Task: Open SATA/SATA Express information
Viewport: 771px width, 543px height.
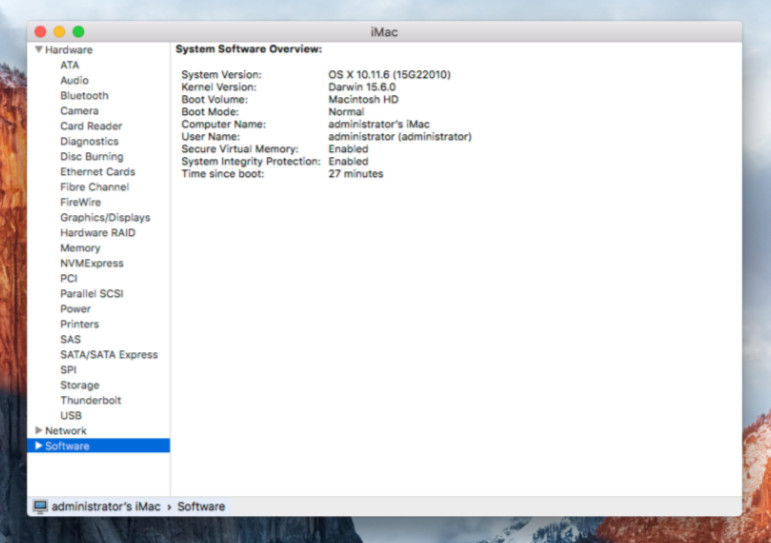Action: click(109, 355)
